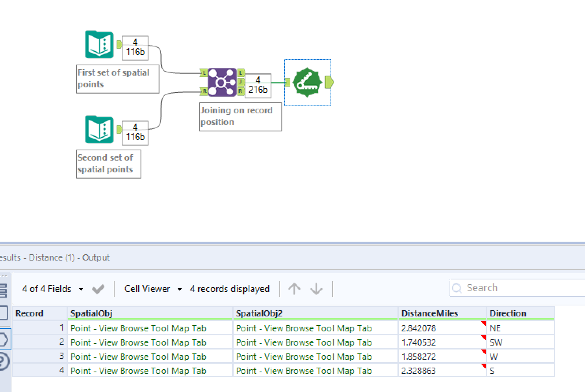Viewport: 585px width, 392px height.
Task: Click the purple Join Multiple tool
Action: tap(222, 82)
